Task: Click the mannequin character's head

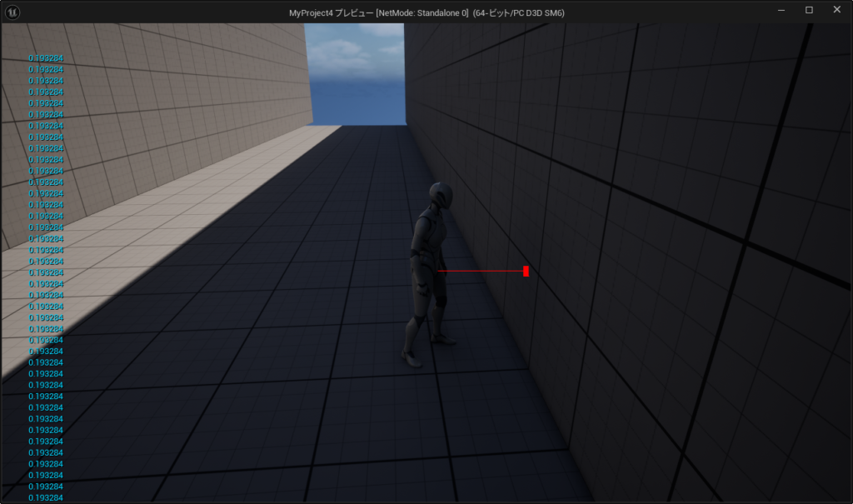Action: point(440,196)
